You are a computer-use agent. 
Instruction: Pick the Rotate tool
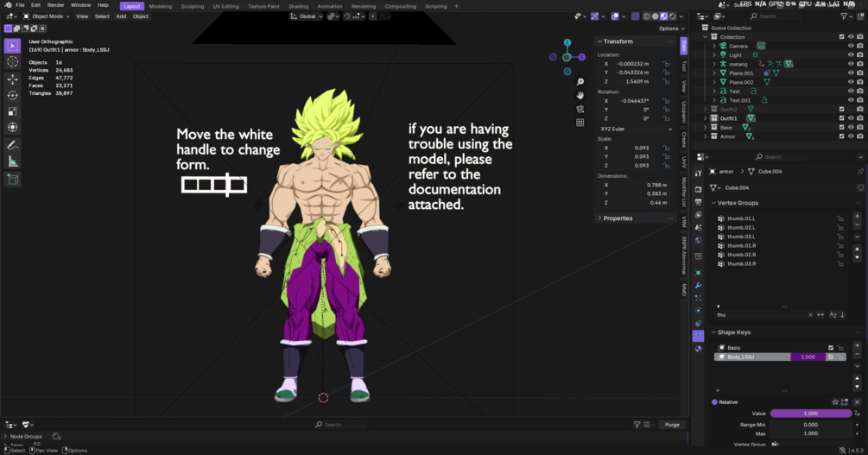(12, 95)
